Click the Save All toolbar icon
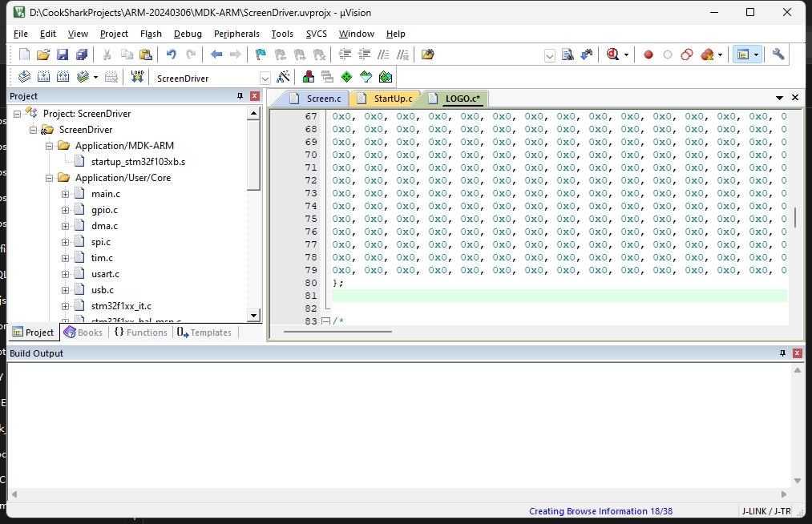This screenshot has height=524, width=812. [82, 54]
